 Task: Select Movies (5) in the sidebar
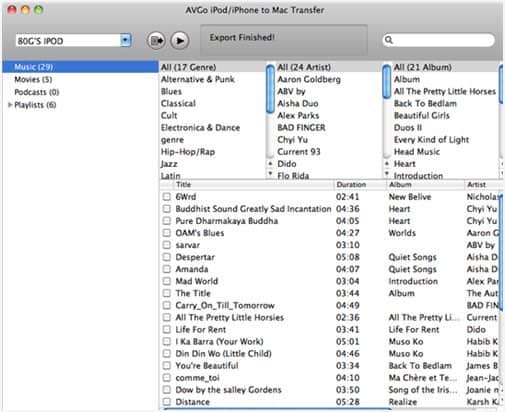[x=33, y=79]
